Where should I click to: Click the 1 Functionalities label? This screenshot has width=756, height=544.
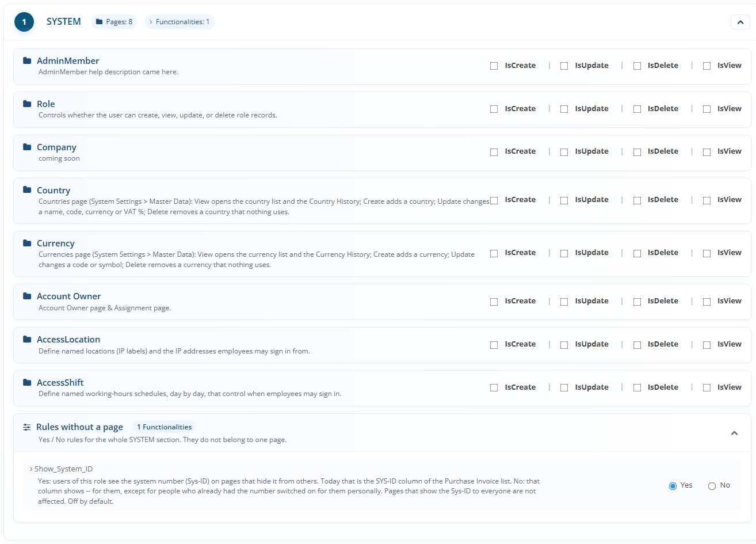click(x=164, y=427)
